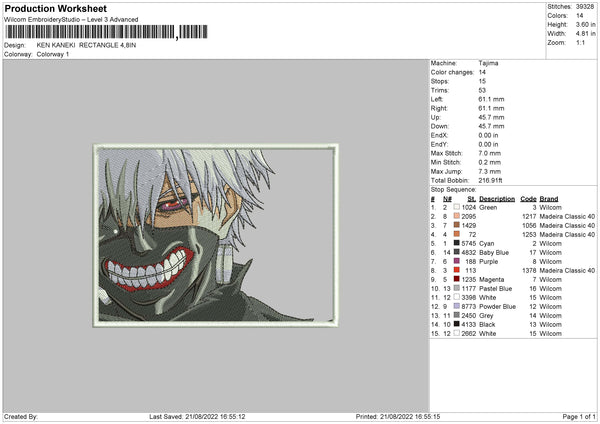Click the Cyan description in stop 5
Viewport: 600px width, 424px height.
[x=486, y=243]
